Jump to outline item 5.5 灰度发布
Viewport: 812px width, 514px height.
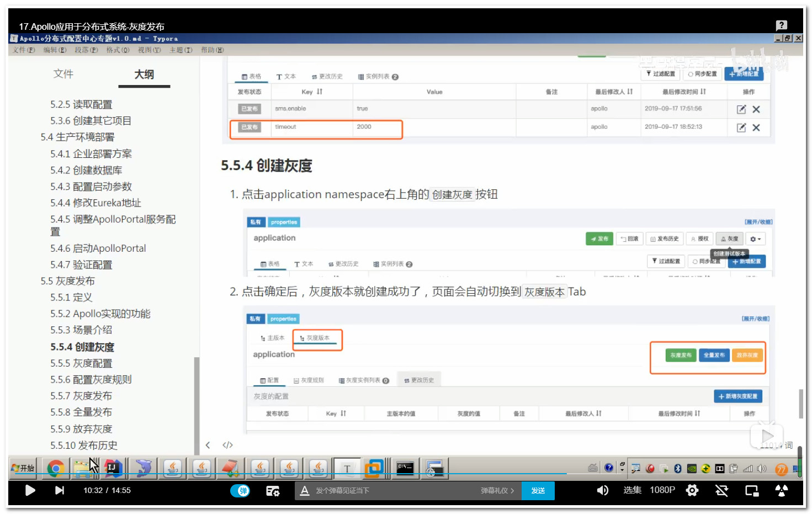tap(67, 281)
